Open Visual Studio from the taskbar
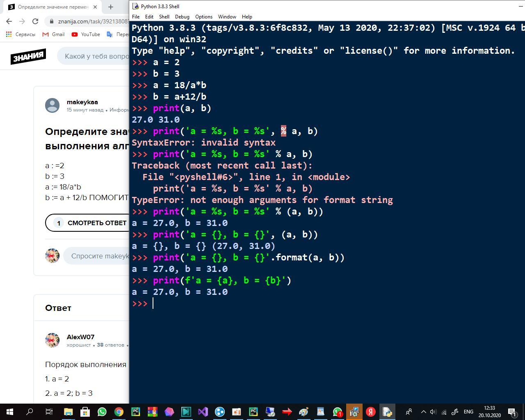 coord(203,411)
